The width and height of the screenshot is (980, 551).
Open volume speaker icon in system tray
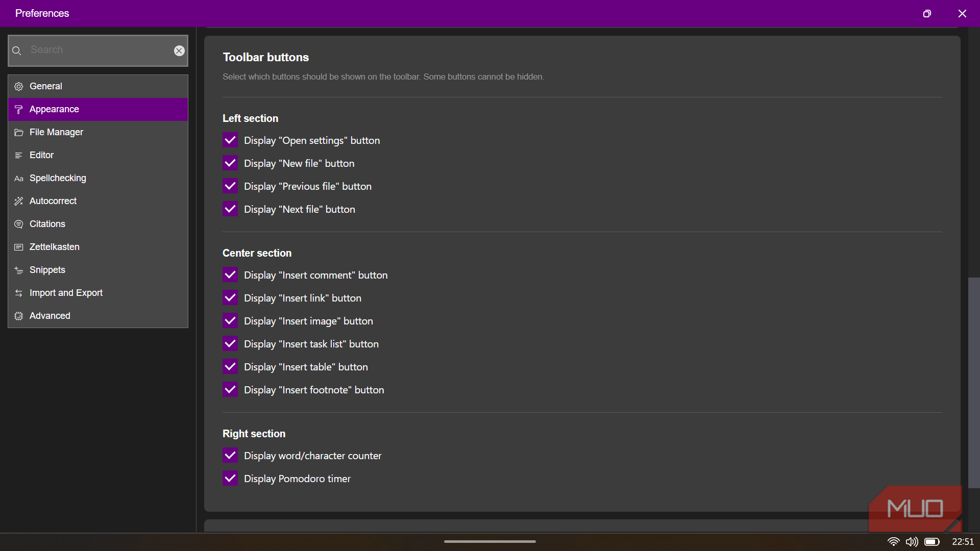(912, 542)
